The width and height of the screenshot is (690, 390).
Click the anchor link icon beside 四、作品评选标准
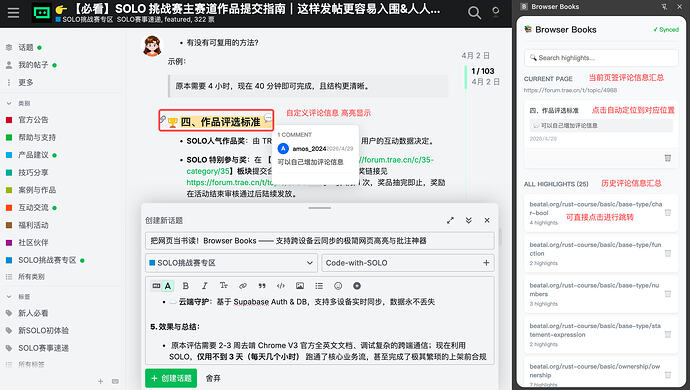point(163,119)
